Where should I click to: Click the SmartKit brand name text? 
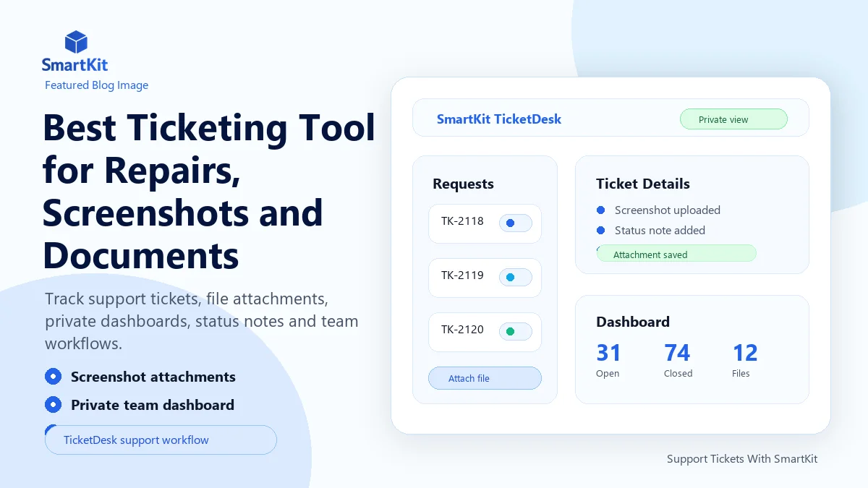(x=75, y=64)
